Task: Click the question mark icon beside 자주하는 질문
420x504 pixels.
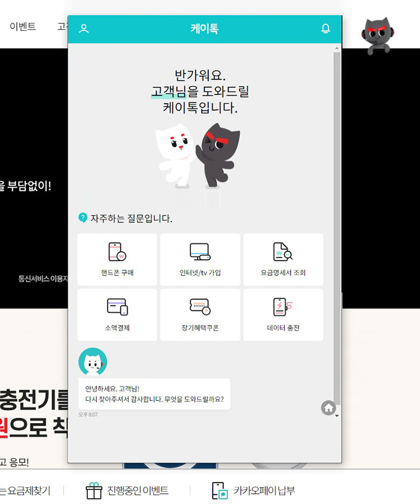Action: 82,218
